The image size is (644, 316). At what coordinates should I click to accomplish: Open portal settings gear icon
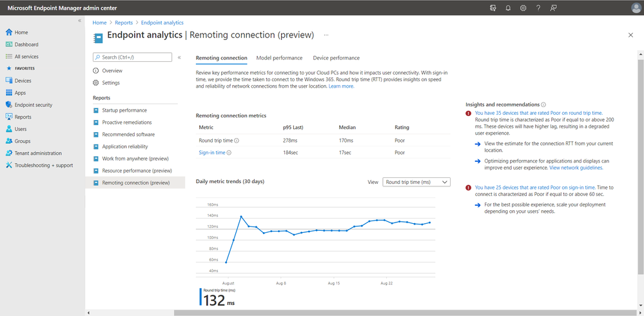[523, 8]
